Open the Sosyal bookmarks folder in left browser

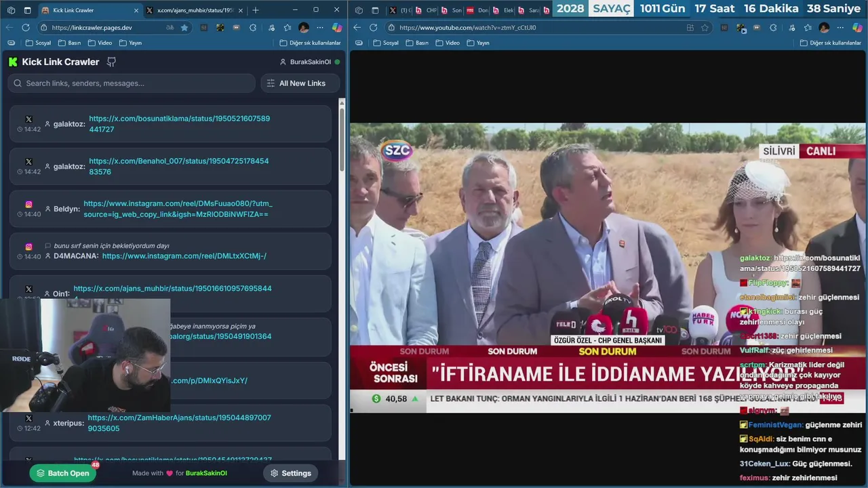pos(38,43)
